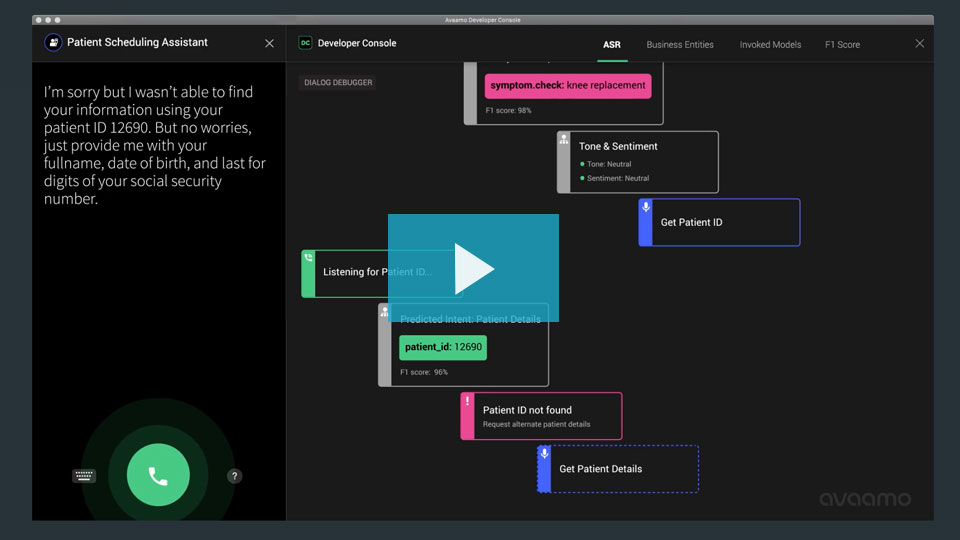Click the DIALOG DEBUGGER label button
The height and width of the screenshot is (540, 960).
pos(338,83)
